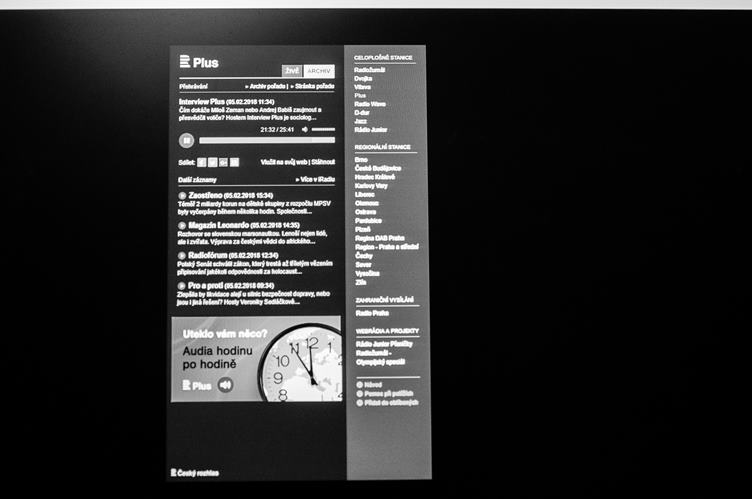Select Brno regional station
The width and height of the screenshot is (752, 499).
[x=361, y=160]
